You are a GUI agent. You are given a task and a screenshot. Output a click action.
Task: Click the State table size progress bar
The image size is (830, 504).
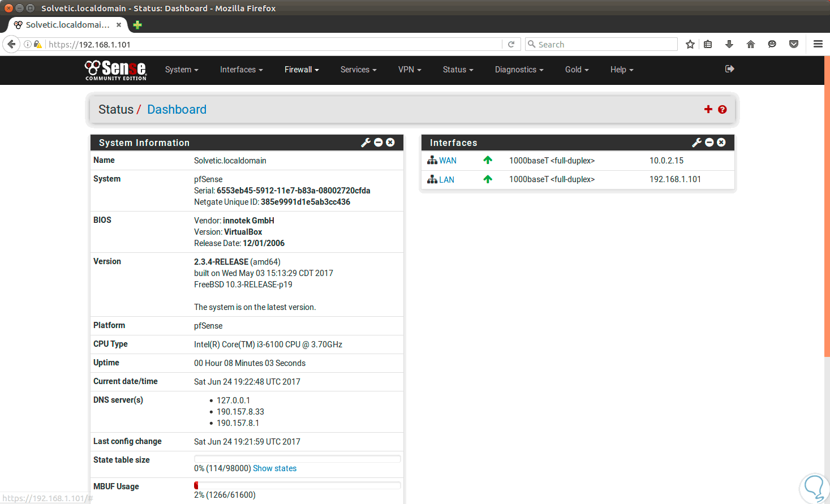298,459
